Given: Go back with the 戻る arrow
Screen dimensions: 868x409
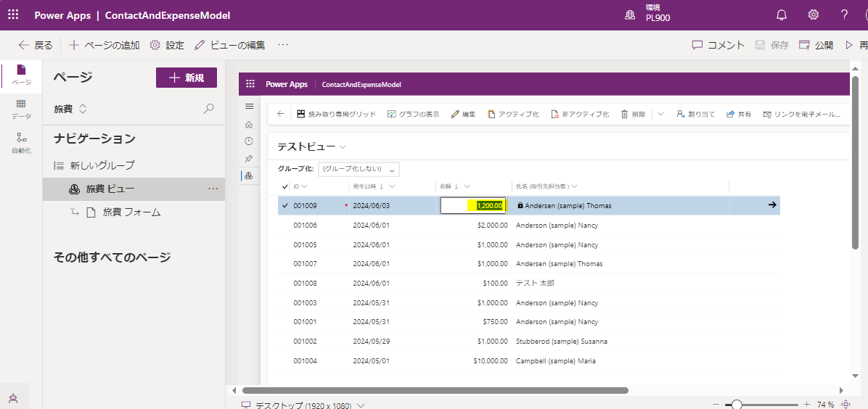Looking at the screenshot, I should [x=36, y=46].
